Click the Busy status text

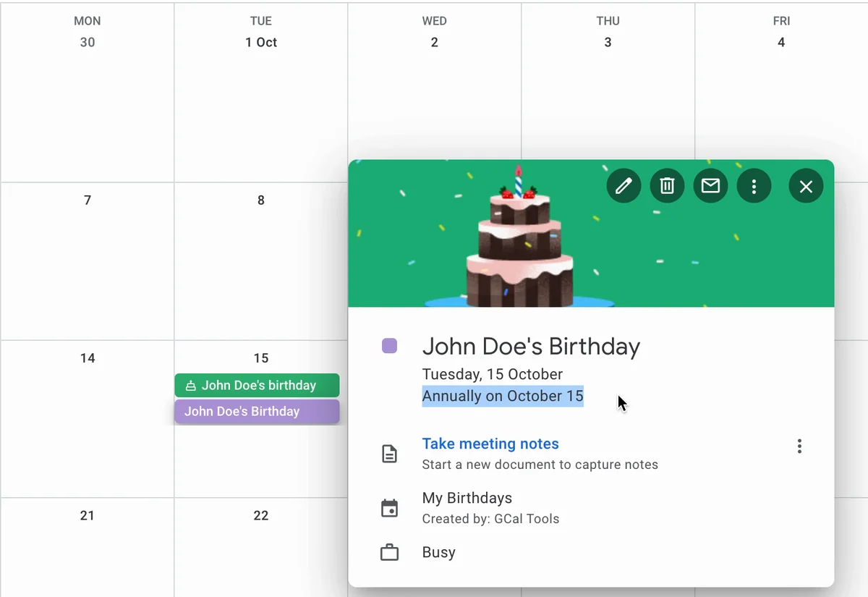439,552
